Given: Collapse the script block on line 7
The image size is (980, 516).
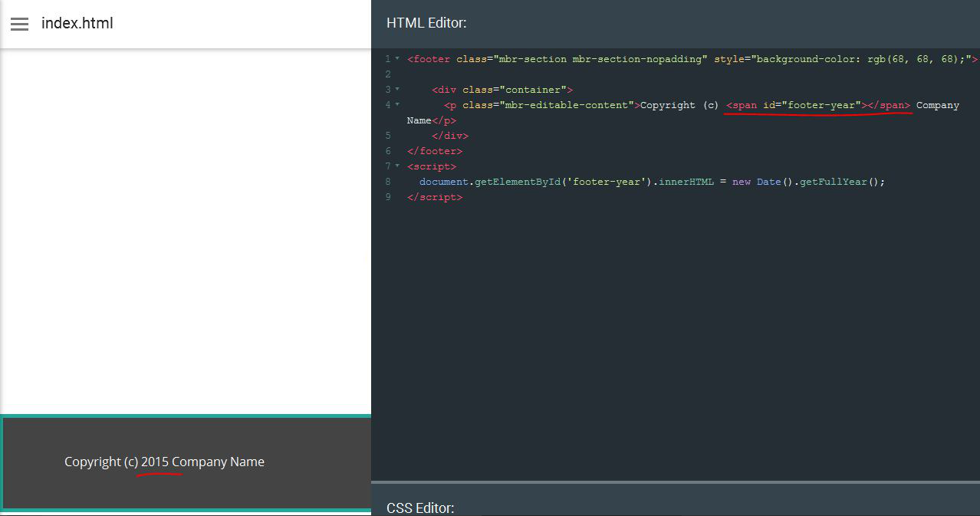Looking at the screenshot, I should click(397, 166).
